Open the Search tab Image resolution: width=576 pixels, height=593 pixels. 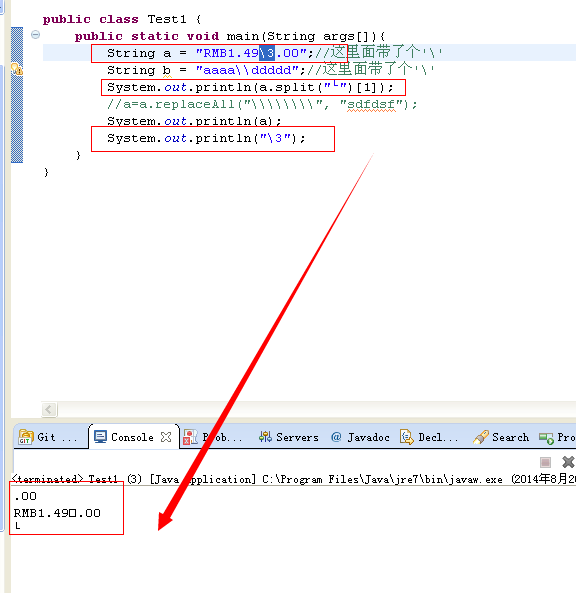pyautogui.click(x=501, y=437)
